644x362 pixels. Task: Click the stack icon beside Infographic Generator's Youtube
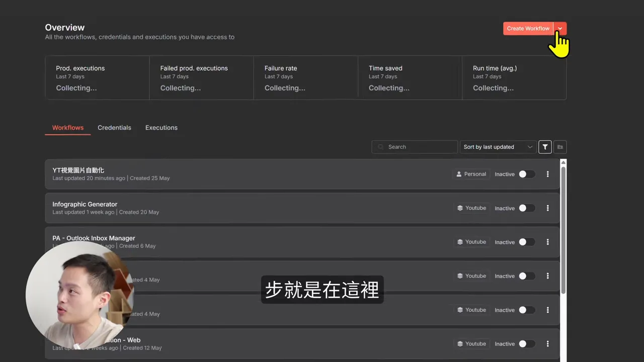[460, 208]
